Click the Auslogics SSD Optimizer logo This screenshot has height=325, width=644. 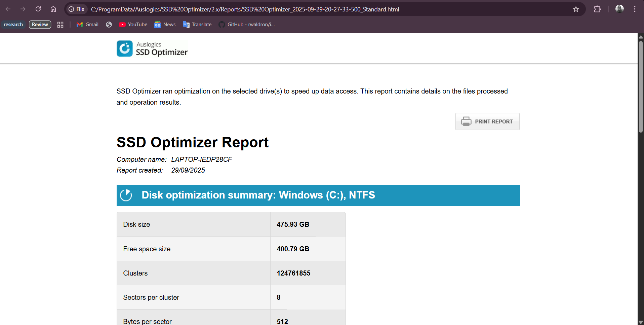click(124, 48)
